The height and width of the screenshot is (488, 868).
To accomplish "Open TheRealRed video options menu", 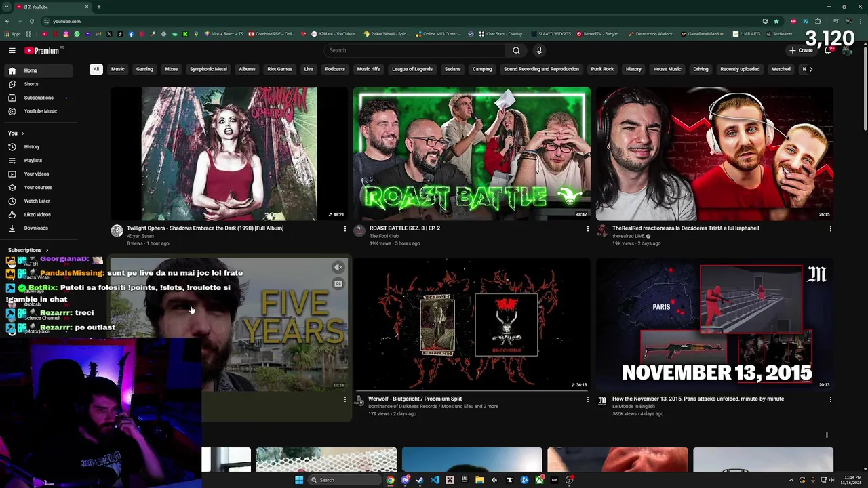I will pos(830,229).
